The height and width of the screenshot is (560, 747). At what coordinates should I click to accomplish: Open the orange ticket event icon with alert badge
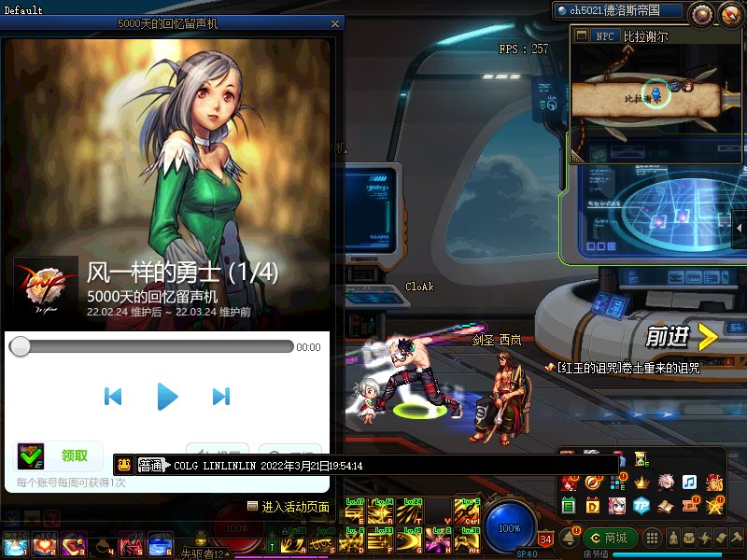tap(689, 505)
